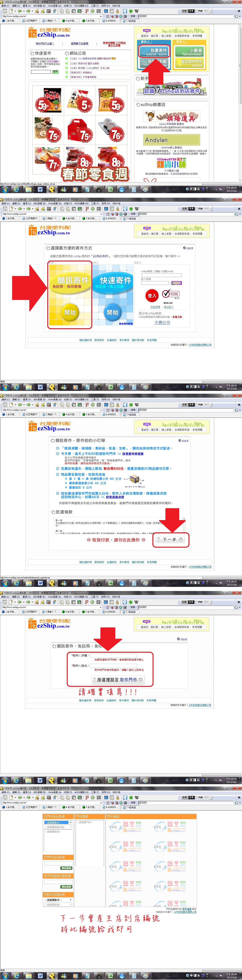Click the 按這裡設定取件門市 button
The height and width of the screenshot is (980, 242).
(118, 680)
